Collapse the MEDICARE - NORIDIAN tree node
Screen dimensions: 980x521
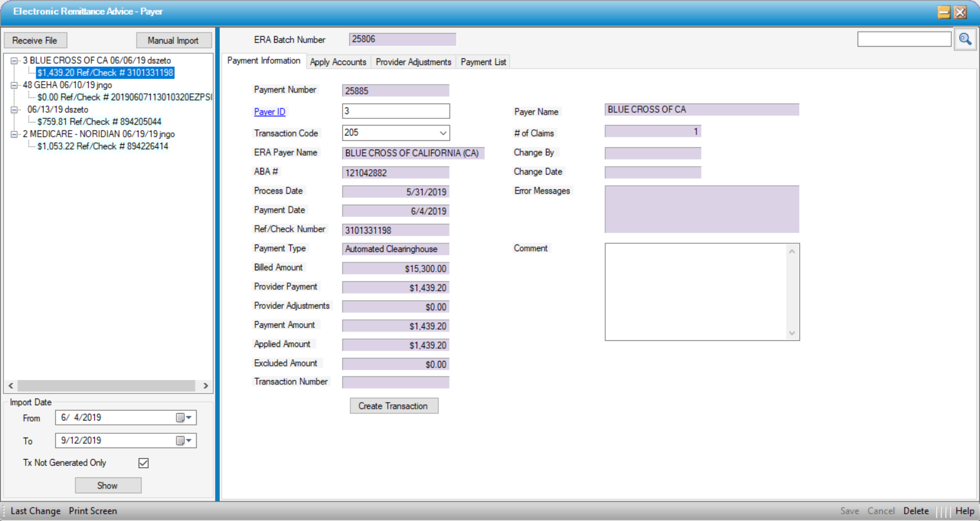tap(13, 134)
